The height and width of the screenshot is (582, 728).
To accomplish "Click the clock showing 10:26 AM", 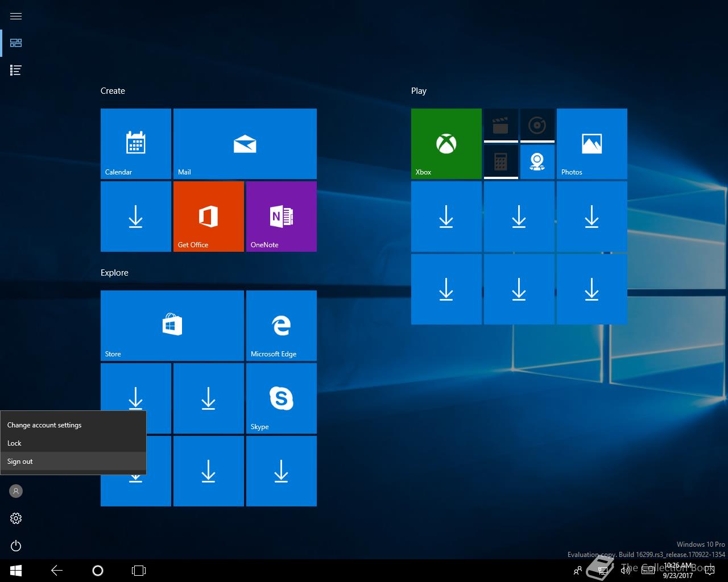I will (678, 571).
